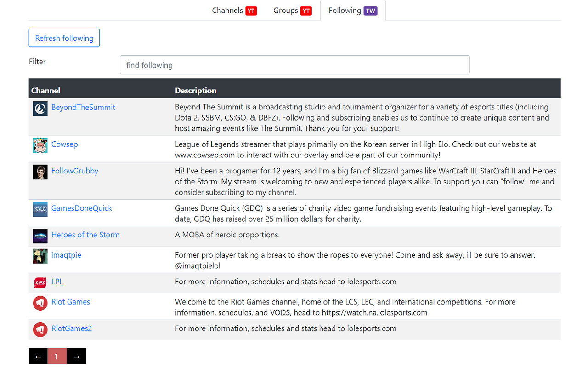
Task: Open the GamesDoneQuick channel link
Action: (82, 208)
